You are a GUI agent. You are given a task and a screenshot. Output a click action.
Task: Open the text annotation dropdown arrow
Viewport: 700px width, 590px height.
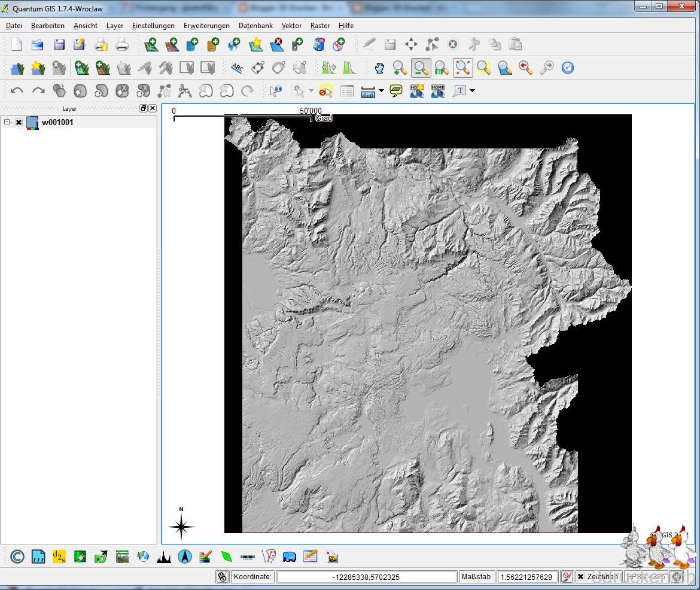coord(473,91)
